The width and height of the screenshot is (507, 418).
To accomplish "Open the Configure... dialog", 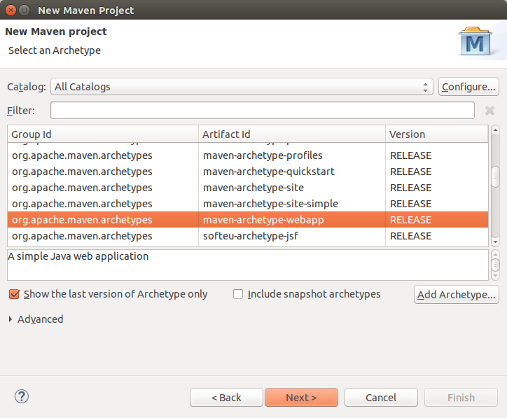I will pyautogui.click(x=468, y=87).
